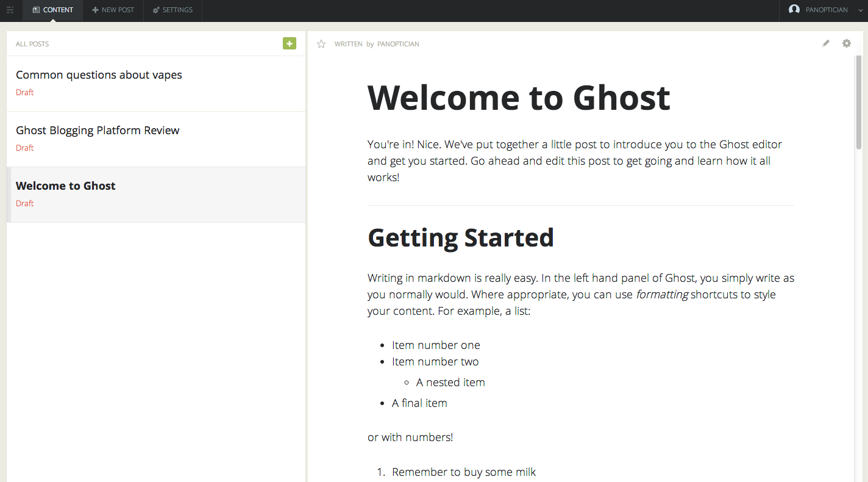
Task: Click the Panoptician user avatar icon
Action: click(x=794, y=10)
